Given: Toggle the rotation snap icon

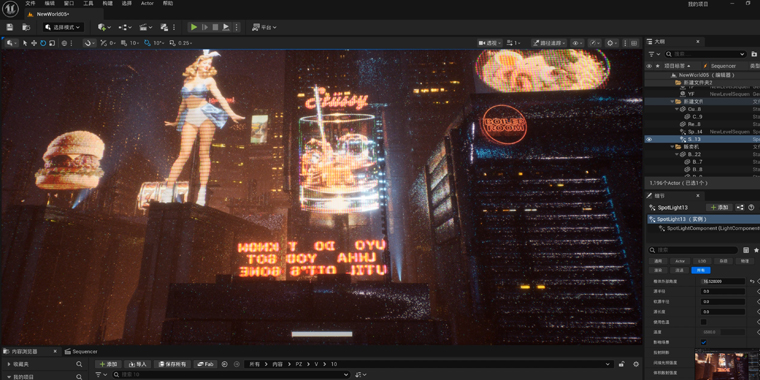Looking at the screenshot, I should (x=147, y=43).
